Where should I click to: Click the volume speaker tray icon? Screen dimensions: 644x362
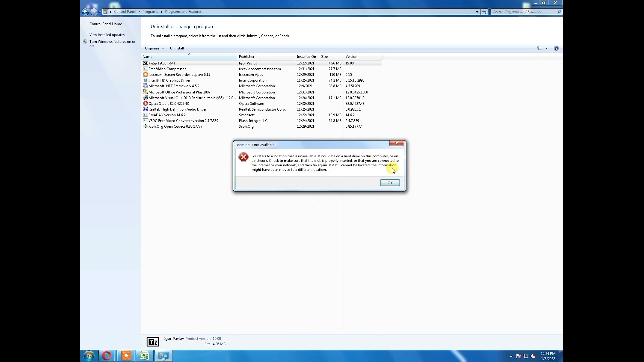(533, 356)
